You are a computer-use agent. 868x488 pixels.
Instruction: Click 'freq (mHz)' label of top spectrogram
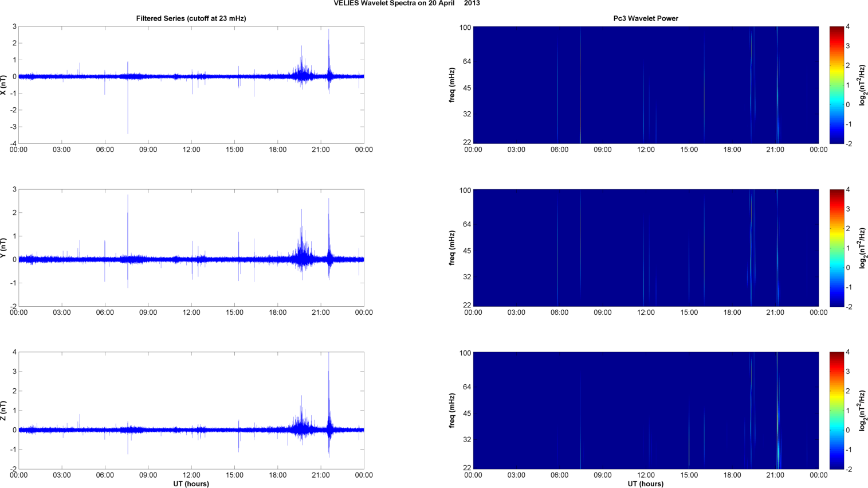452,85
